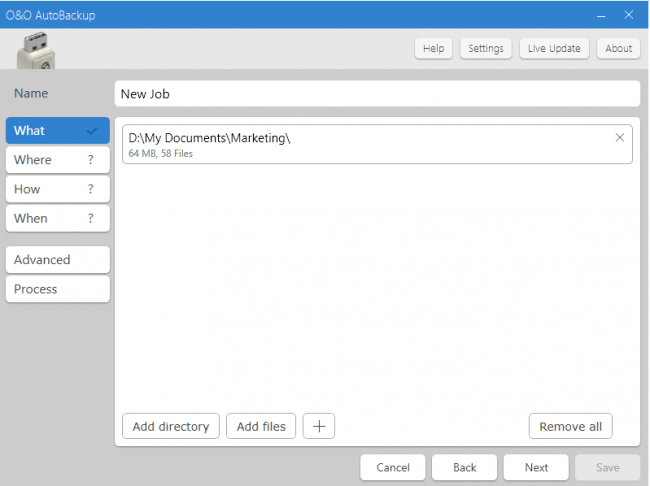Go Back to previous step

pyautogui.click(x=465, y=467)
